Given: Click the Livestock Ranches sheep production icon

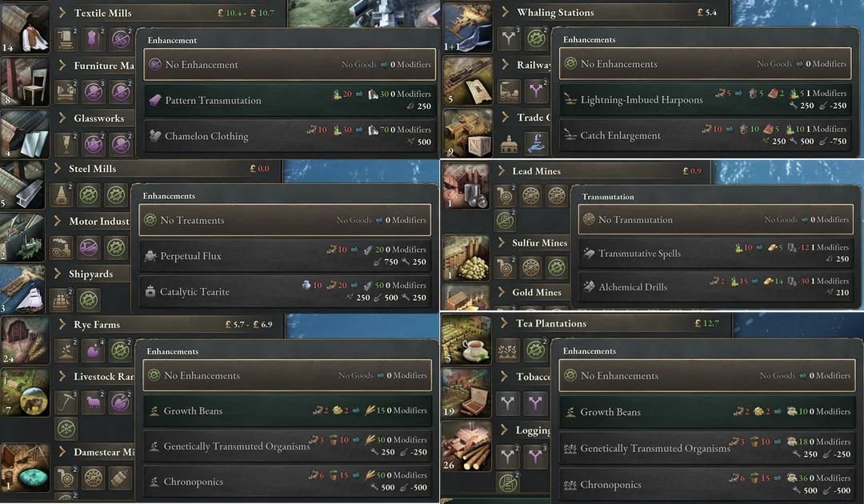Looking at the screenshot, I should pyautogui.click(x=94, y=402).
